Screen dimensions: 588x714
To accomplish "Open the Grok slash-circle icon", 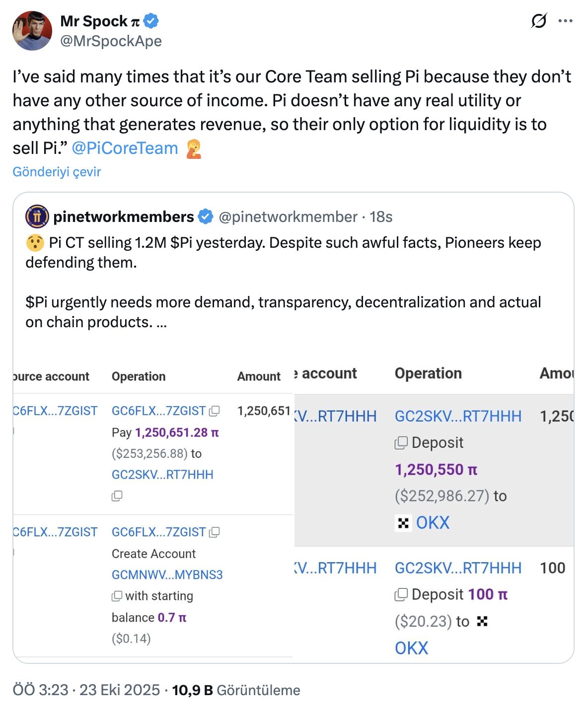I will [x=539, y=21].
